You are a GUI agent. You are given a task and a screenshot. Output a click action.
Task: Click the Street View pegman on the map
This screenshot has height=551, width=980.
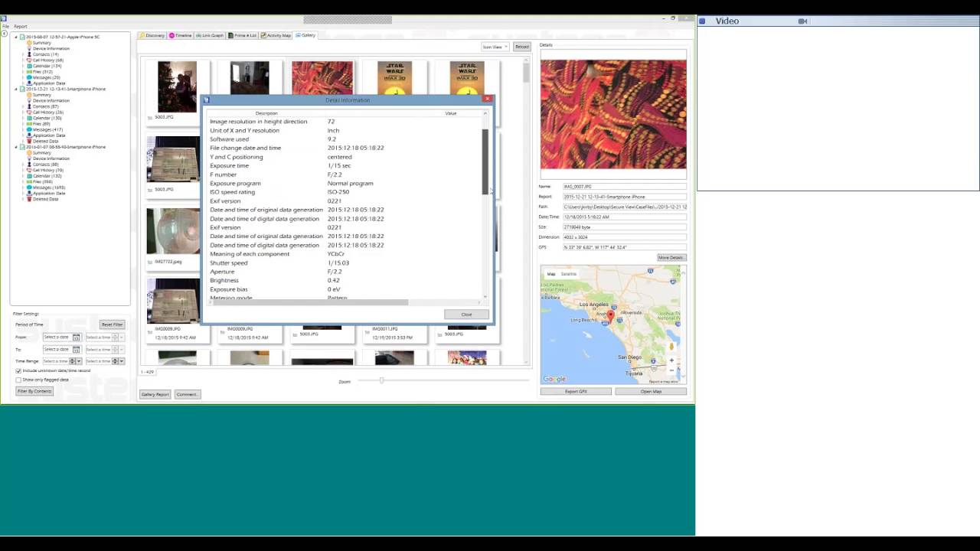pyautogui.click(x=671, y=347)
